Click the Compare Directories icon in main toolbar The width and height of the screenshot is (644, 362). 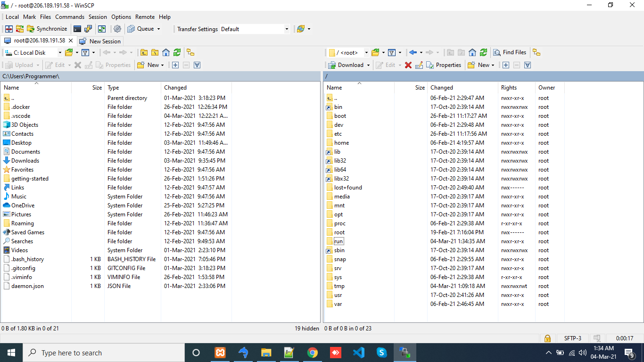pos(9,29)
